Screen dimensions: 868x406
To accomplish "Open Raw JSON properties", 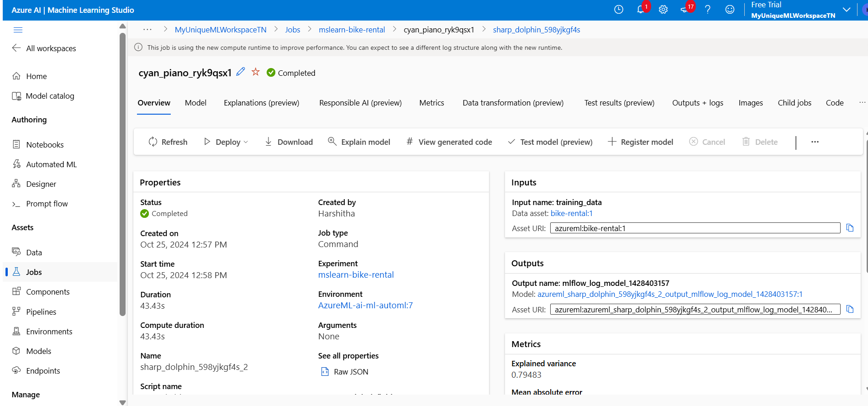I will click(x=345, y=372).
